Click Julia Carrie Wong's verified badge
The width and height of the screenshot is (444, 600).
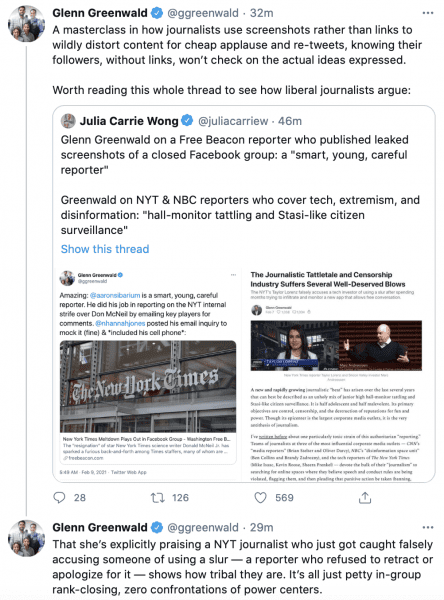click(187, 121)
